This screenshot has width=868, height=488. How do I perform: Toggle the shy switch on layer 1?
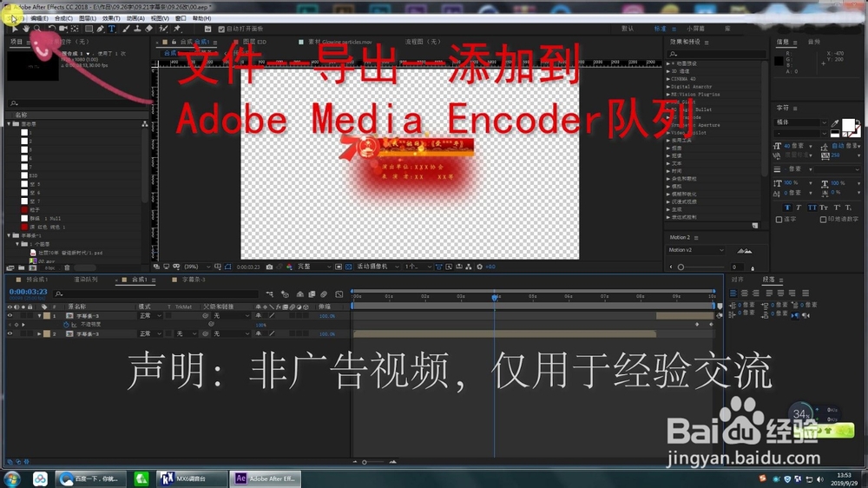258,316
